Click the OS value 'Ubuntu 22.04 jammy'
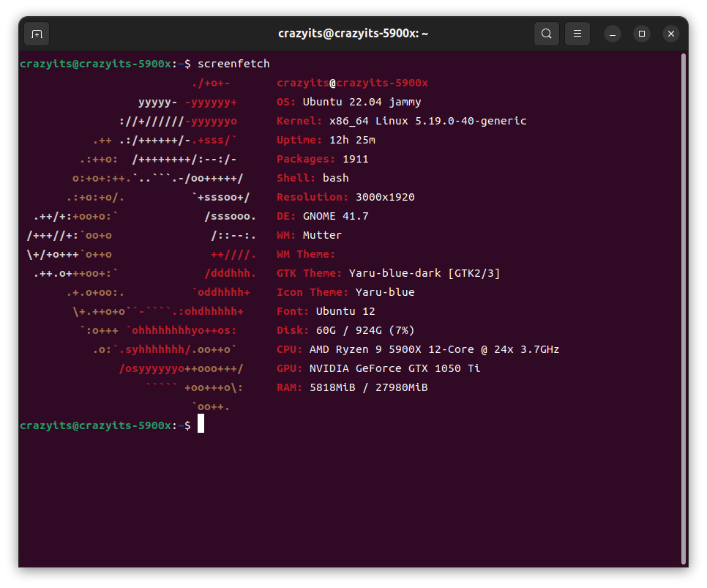707x588 pixels. tap(362, 102)
